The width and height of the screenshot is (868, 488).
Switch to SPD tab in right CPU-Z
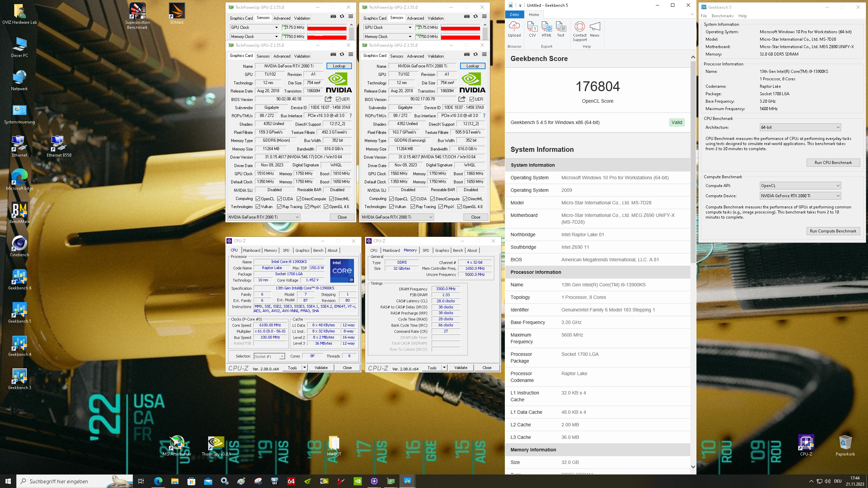(426, 250)
